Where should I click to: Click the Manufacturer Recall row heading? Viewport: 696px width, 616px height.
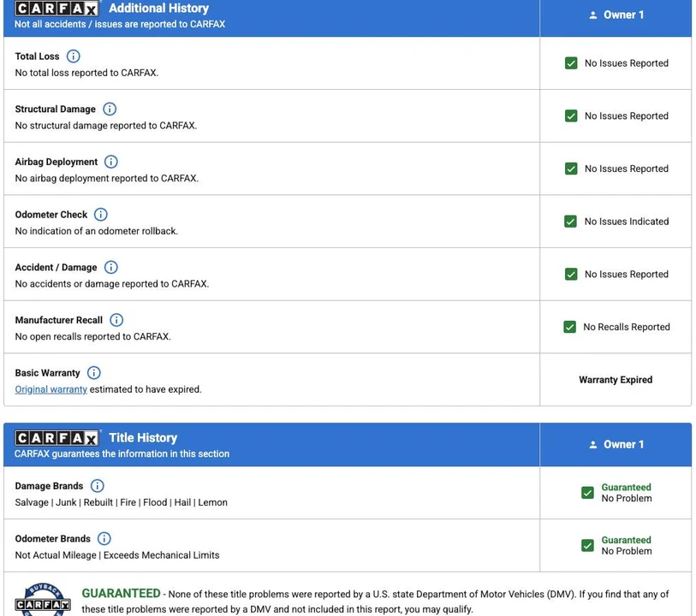tap(58, 320)
